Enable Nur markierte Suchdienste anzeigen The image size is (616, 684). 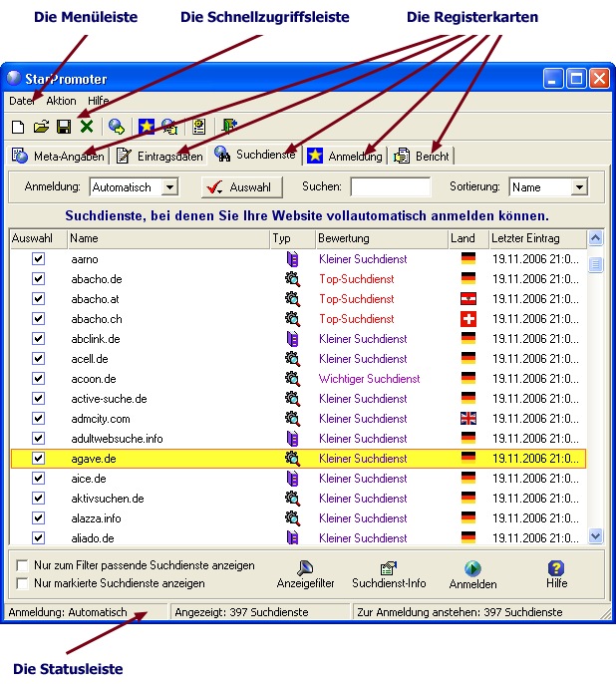[x=22, y=583]
